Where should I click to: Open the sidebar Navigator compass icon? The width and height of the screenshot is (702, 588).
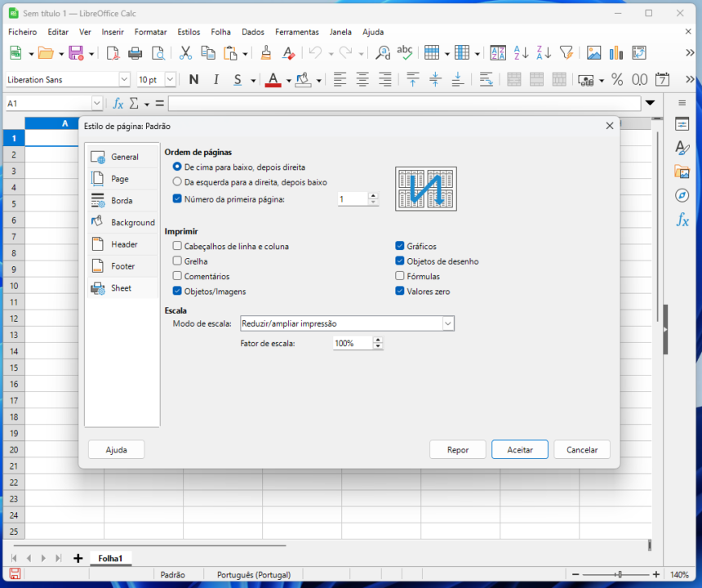pos(682,195)
